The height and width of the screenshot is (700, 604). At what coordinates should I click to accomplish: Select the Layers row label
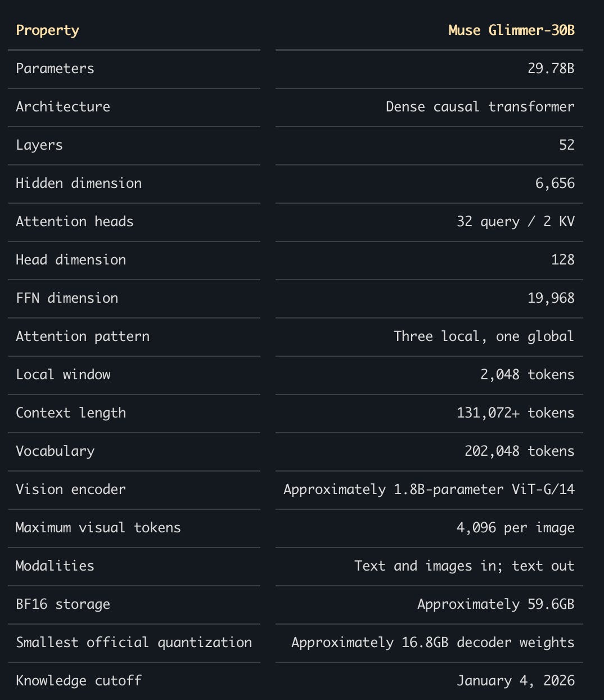pos(39,145)
